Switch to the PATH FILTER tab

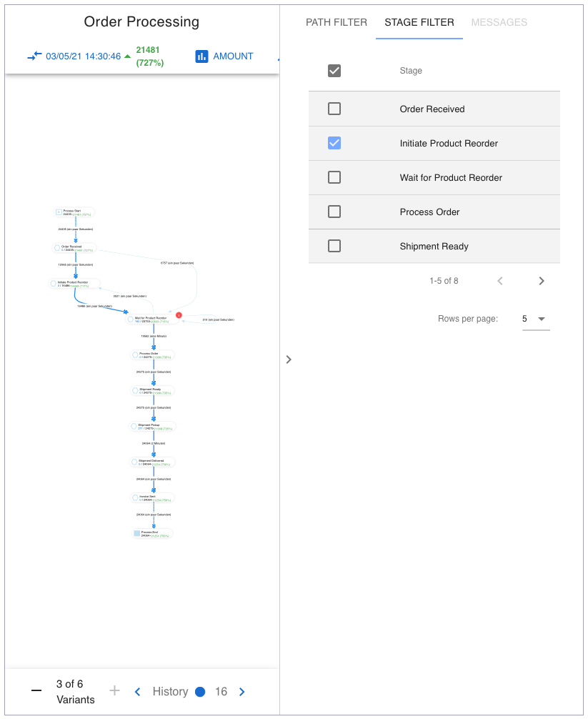337,22
